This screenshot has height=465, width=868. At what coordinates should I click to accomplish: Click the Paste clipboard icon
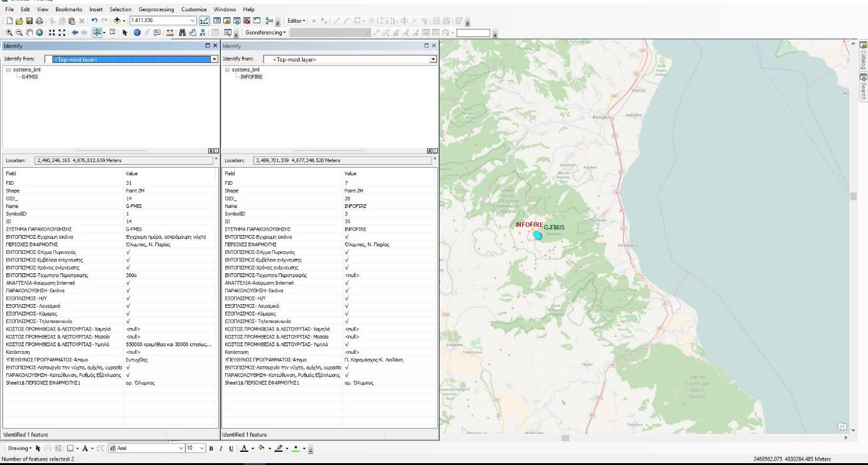72,21
